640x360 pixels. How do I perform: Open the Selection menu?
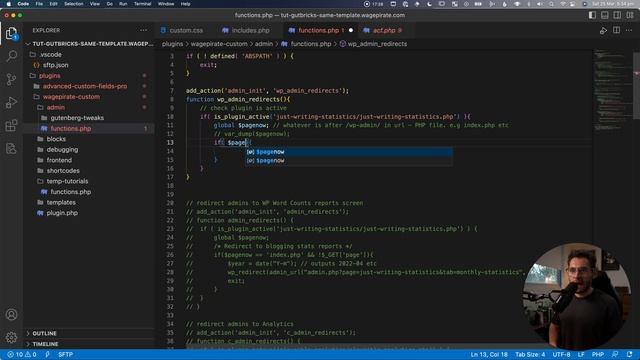74,4
